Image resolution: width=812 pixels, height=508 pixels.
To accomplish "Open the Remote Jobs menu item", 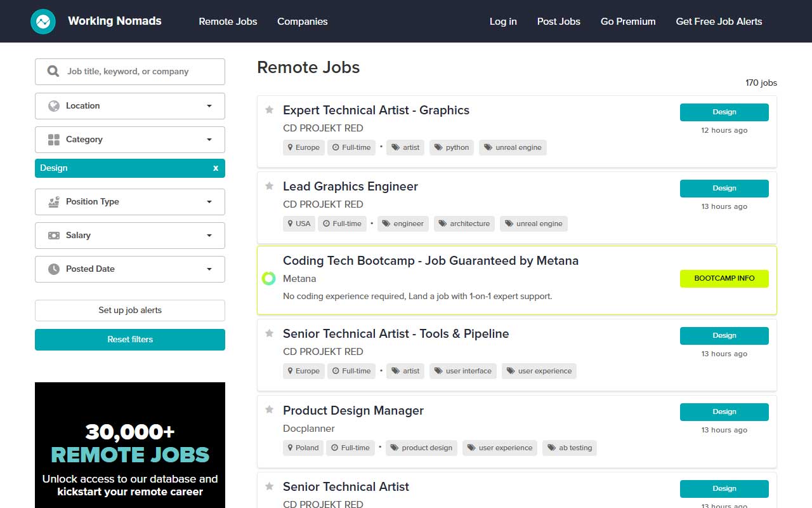I will (228, 21).
